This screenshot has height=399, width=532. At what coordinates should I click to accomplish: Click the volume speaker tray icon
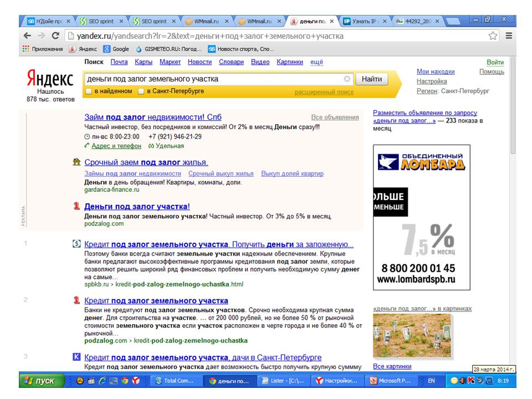[463, 381]
